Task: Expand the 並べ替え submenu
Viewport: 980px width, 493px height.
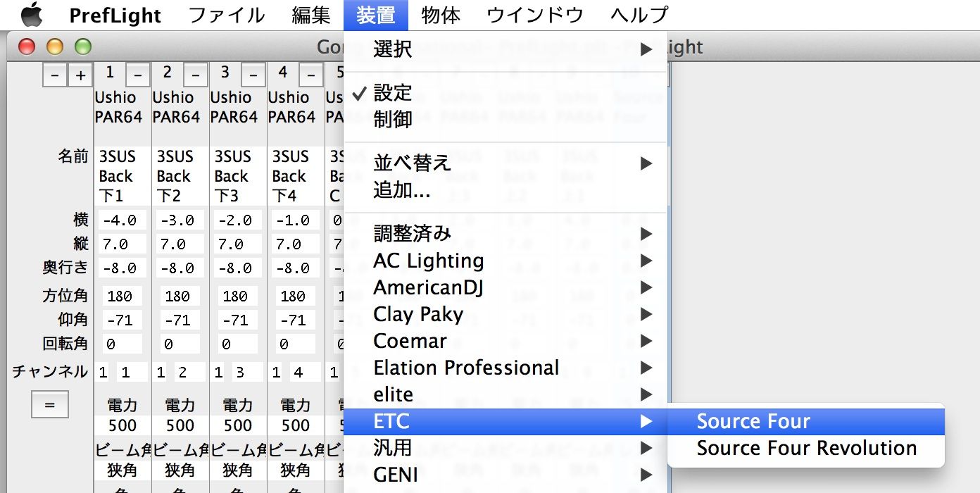Action: click(x=505, y=163)
